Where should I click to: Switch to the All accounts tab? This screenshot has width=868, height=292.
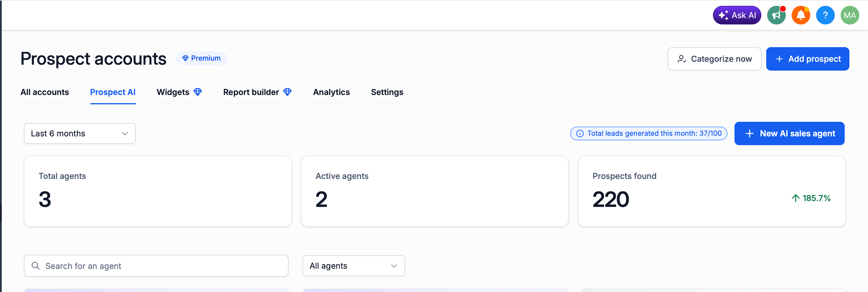[x=45, y=92]
